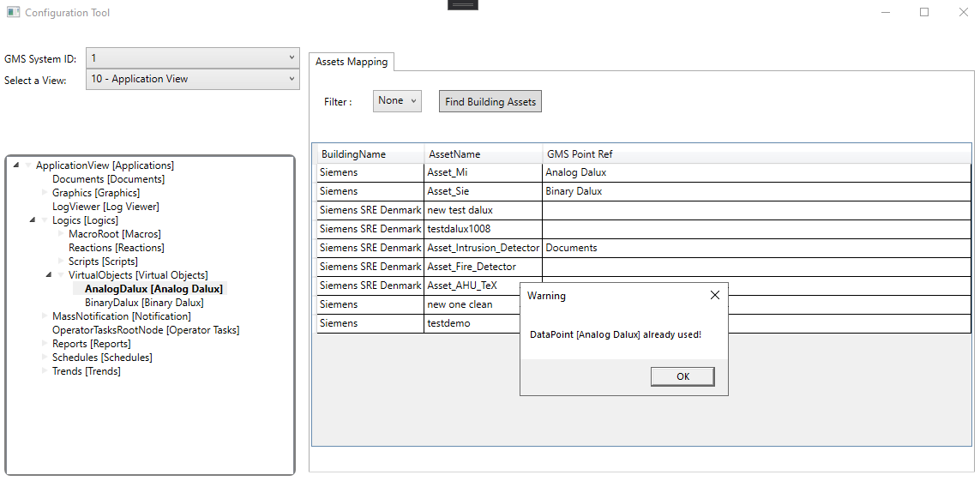The width and height of the screenshot is (980, 481).
Task: Maximize the Configuration Tool window
Action: tap(924, 13)
